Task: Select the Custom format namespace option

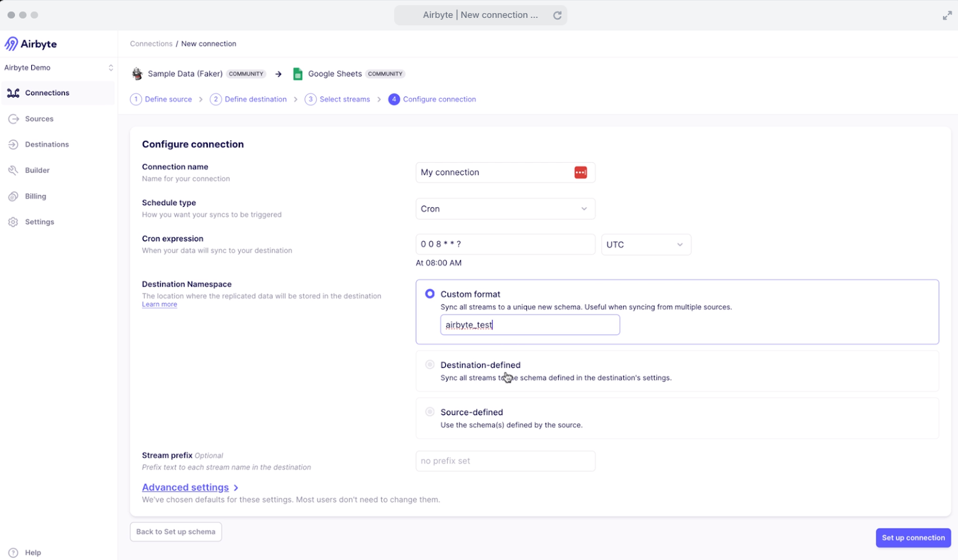Action: pyautogui.click(x=429, y=294)
